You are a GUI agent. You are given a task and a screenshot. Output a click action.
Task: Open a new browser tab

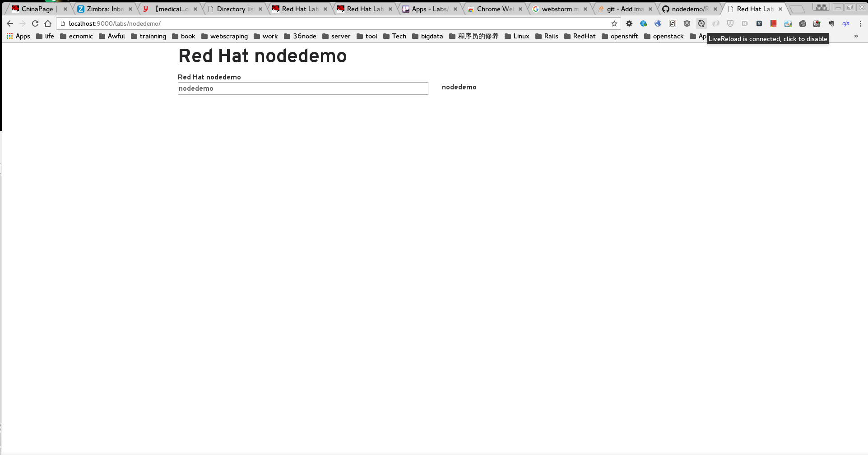[x=797, y=9]
